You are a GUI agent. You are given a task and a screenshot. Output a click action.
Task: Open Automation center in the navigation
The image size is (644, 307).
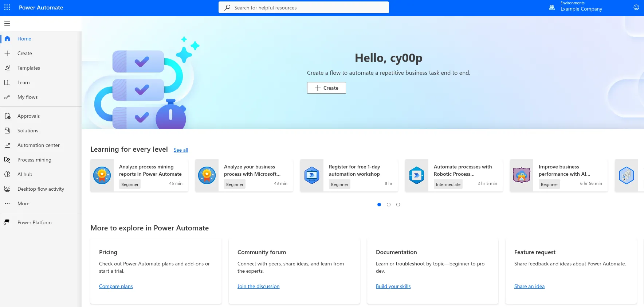pos(39,145)
